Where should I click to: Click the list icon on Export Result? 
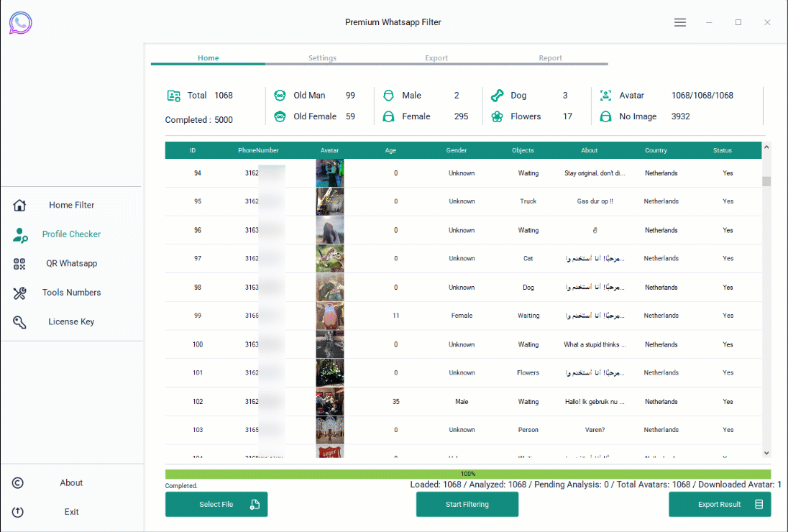(759, 505)
